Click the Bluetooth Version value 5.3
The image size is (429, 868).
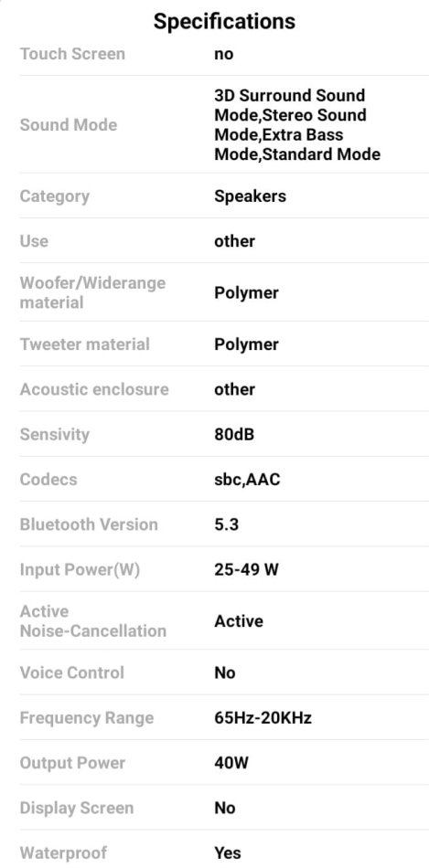[226, 524]
